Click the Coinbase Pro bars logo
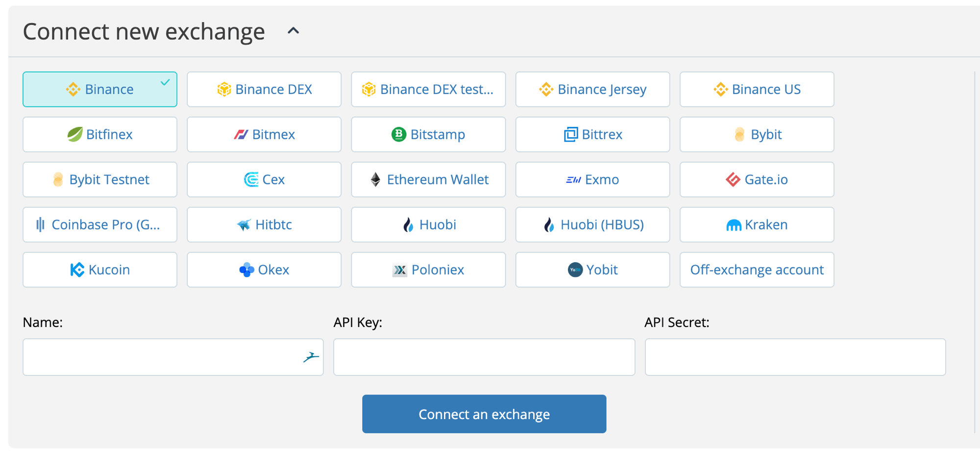Viewport: 980px width, 452px height. [x=40, y=225]
